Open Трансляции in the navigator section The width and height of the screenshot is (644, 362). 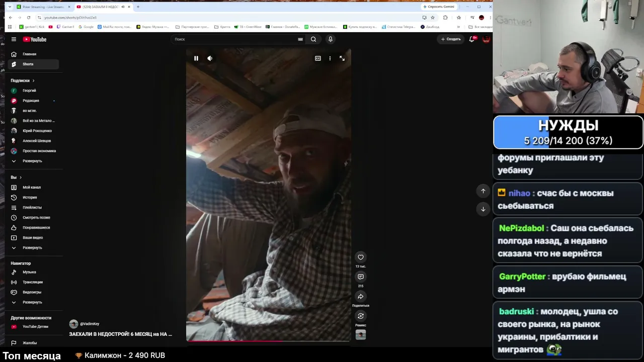[33, 282]
